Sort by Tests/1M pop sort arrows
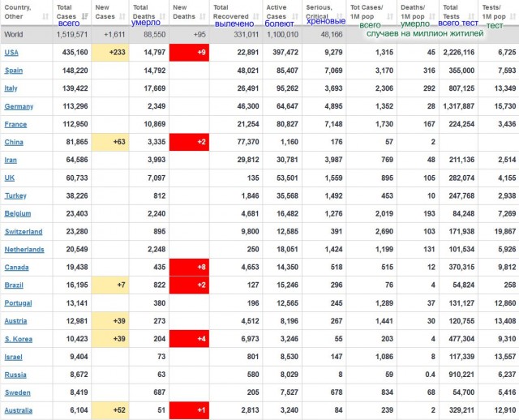 click(513, 16)
